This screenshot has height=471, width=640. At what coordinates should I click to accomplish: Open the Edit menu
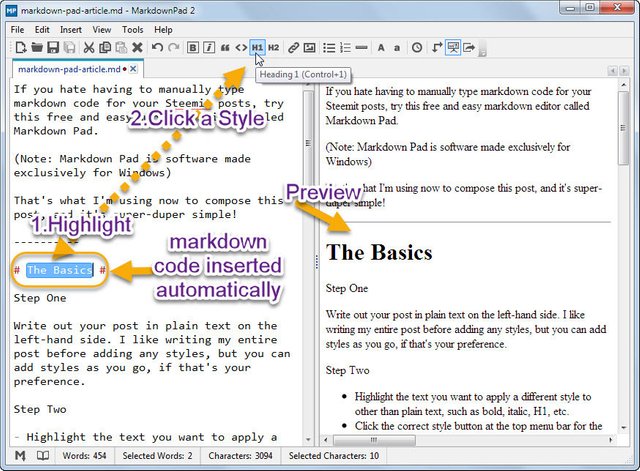42,30
